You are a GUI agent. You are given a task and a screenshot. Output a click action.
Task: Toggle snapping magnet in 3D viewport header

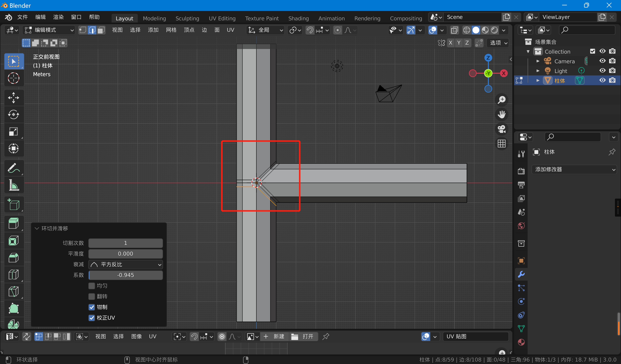pyautogui.click(x=310, y=30)
